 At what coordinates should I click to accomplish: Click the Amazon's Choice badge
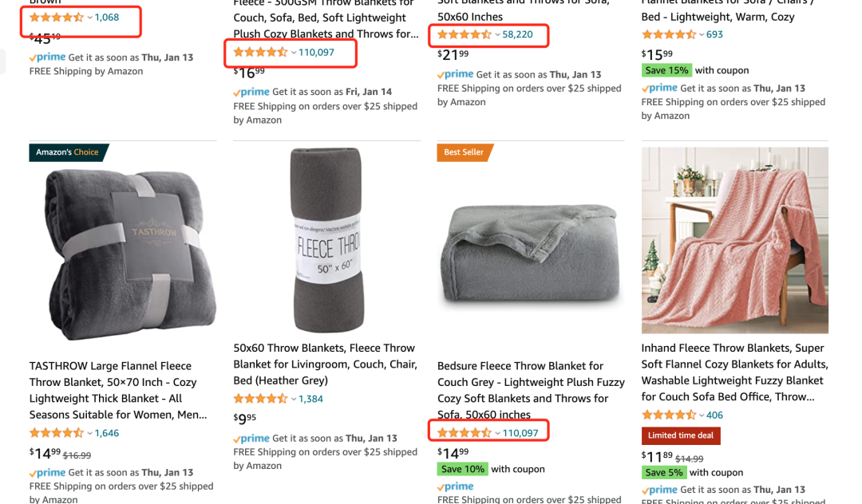click(67, 152)
